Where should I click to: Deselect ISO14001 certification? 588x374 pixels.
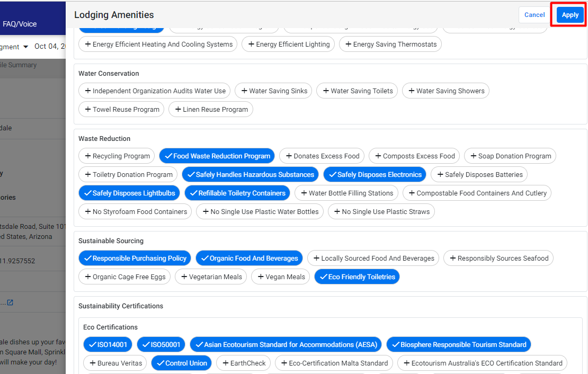108,344
